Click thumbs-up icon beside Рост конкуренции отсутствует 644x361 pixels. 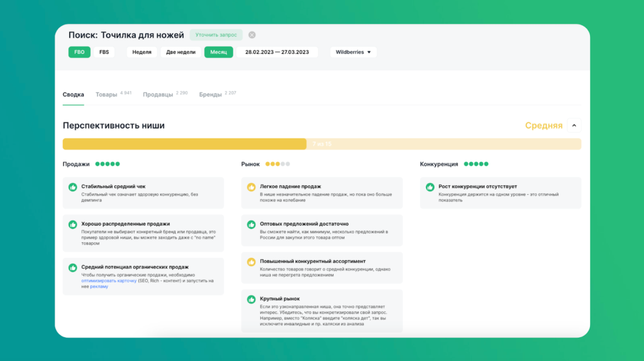(x=430, y=187)
